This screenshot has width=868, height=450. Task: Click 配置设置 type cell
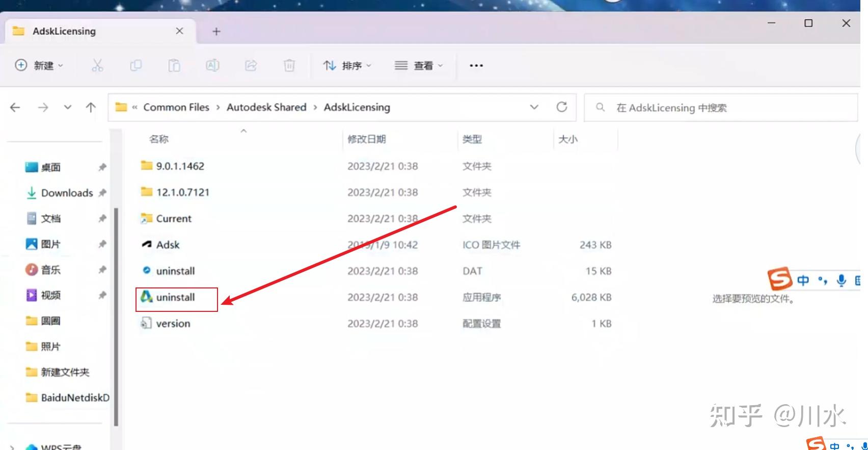(482, 324)
